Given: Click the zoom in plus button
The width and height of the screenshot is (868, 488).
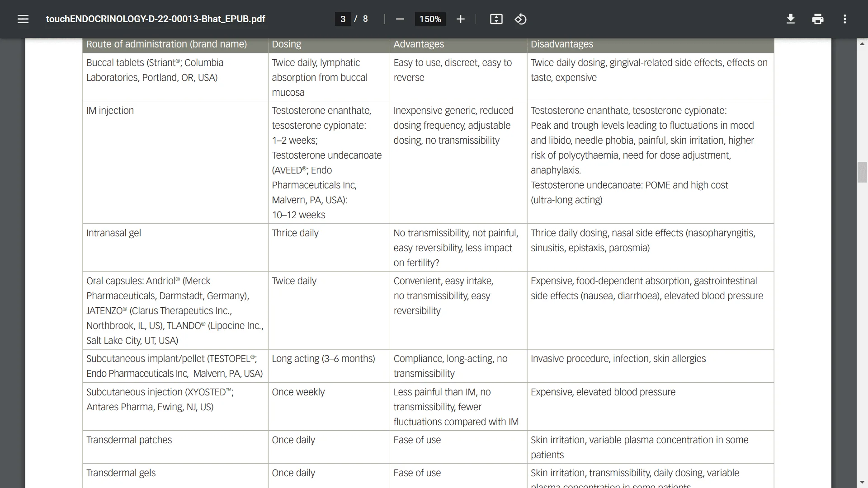Looking at the screenshot, I should pyautogui.click(x=460, y=19).
